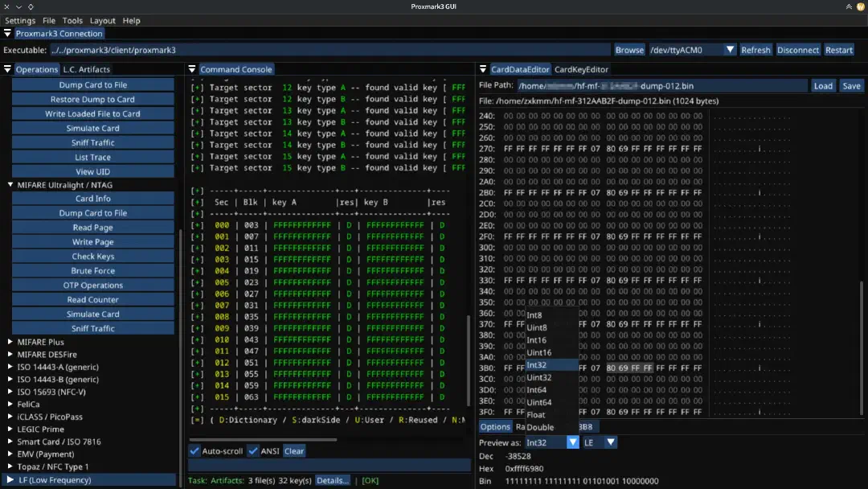
Task: Run Brute Force operation
Action: (x=92, y=271)
